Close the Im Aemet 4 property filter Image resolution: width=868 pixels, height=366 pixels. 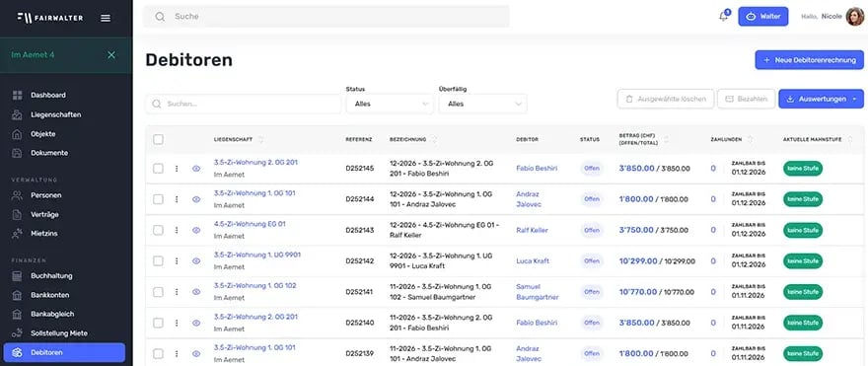point(111,55)
